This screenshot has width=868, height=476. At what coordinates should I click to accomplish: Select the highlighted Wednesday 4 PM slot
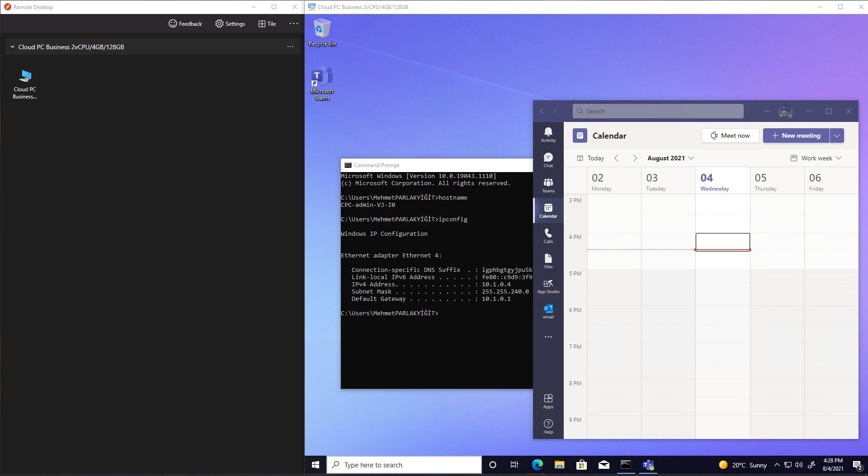[722, 242]
